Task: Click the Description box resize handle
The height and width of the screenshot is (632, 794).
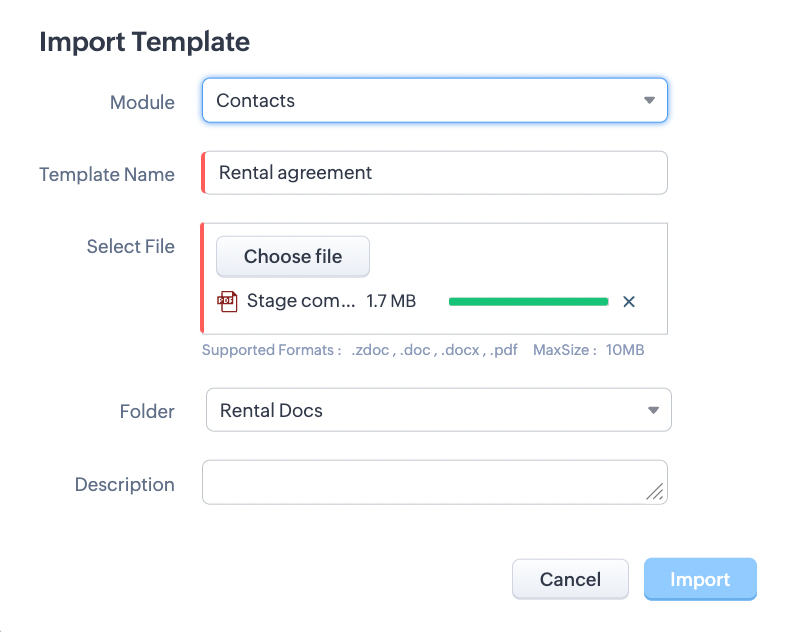Action: 655,491
